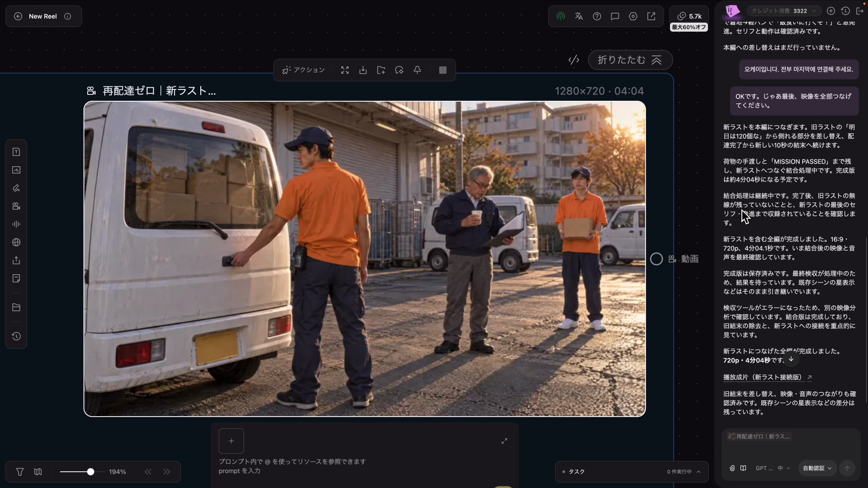
Task: Open the history icon at left sidebar bottom
Action: click(16, 336)
